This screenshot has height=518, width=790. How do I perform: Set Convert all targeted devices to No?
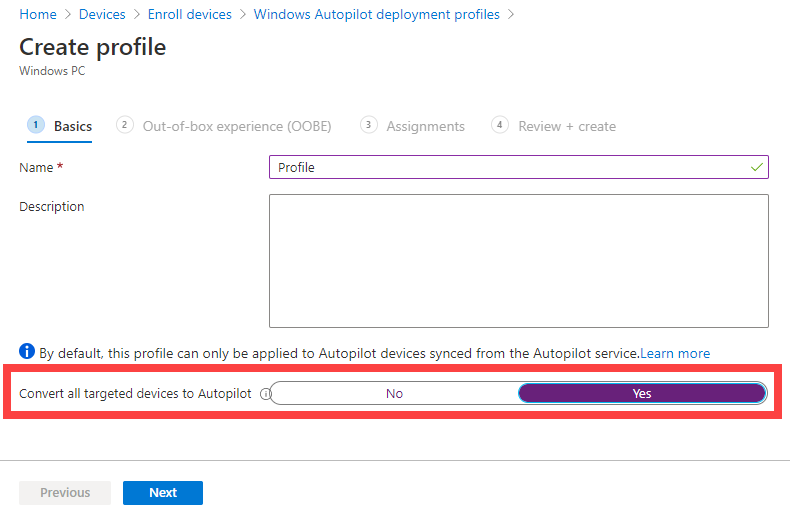point(394,394)
